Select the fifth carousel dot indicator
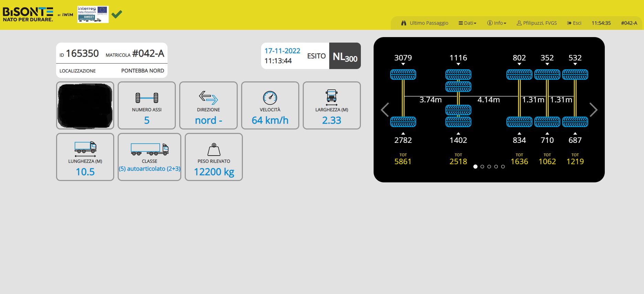 click(503, 167)
